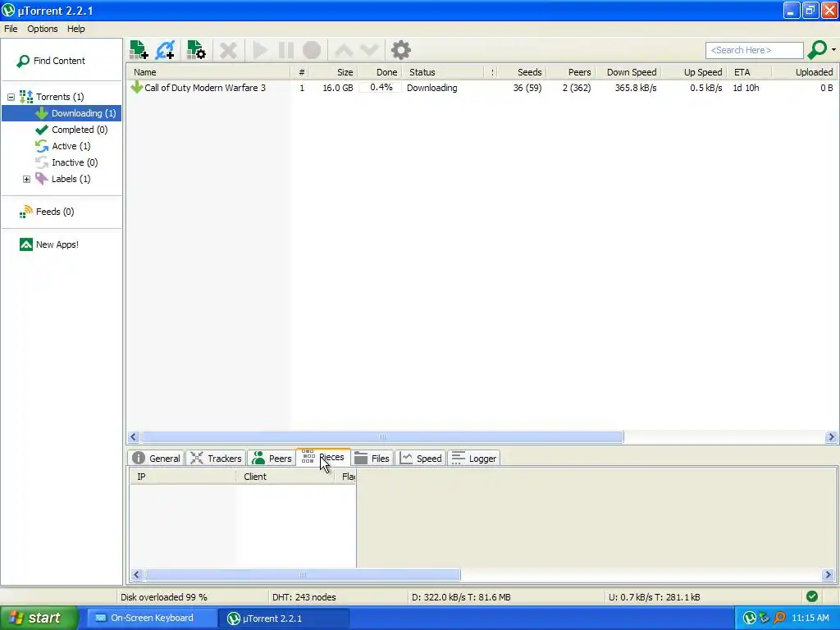Screen dimensions: 840x630
Task: Click the Create New Torrent icon
Action: [196, 50]
